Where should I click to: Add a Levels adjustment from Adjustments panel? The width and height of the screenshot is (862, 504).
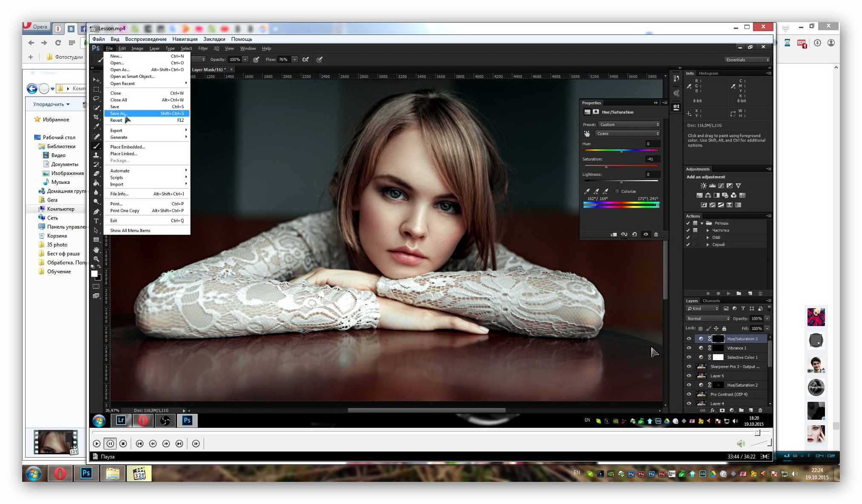[x=712, y=186]
